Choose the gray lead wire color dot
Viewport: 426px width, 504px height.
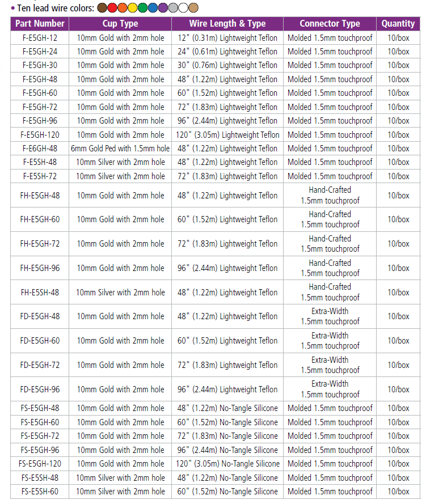tap(173, 8)
